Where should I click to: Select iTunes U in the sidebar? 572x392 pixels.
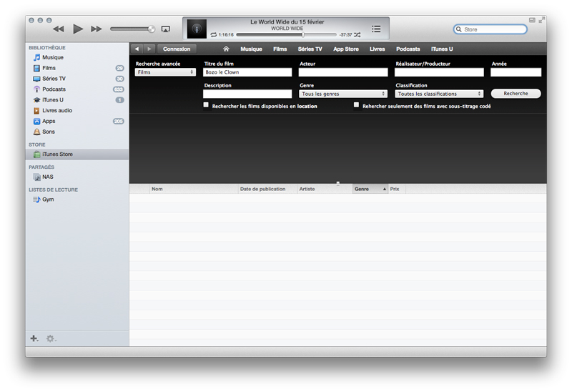point(77,99)
